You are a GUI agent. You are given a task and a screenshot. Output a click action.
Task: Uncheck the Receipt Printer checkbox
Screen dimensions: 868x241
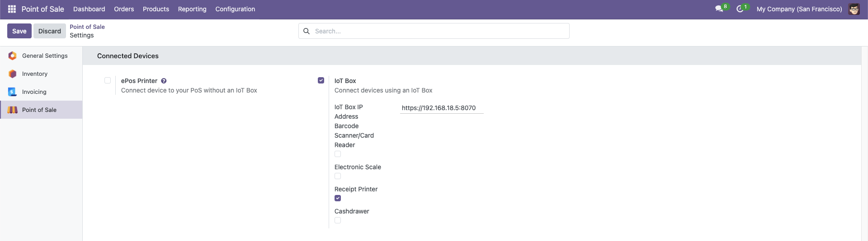coord(338,198)
